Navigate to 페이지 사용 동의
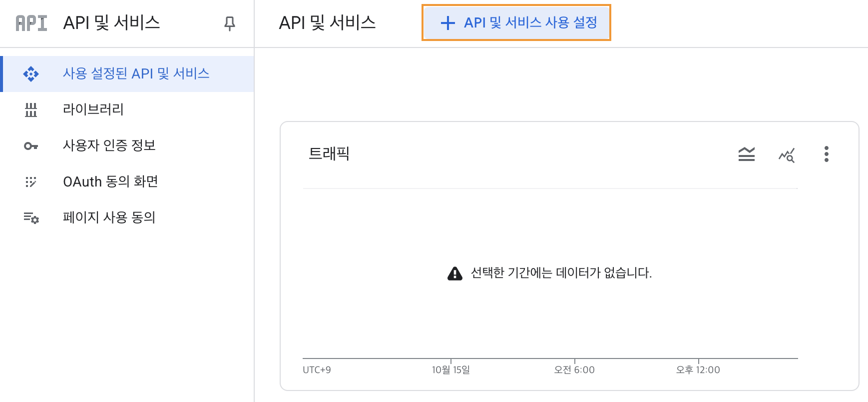Image resolution: width=868 pixels, height=402 pixels. pos(109,217)
